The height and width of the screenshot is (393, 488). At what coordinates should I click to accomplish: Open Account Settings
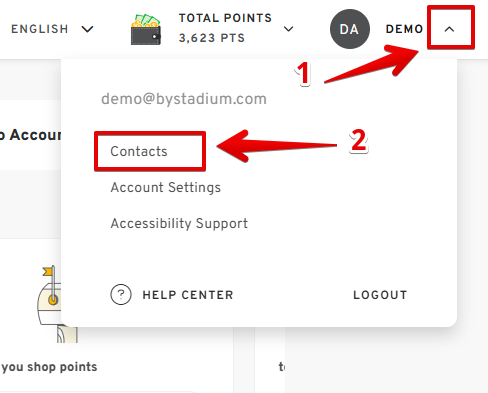166,187
